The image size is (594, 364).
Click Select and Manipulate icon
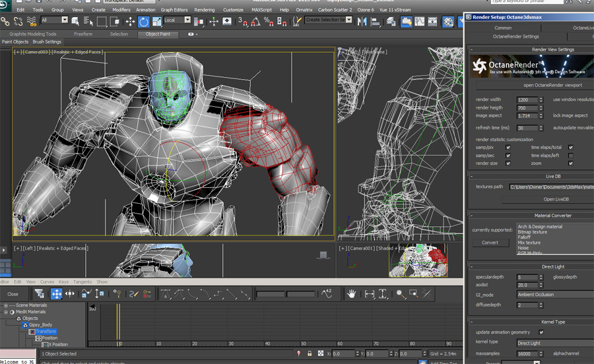pyautogui.click(x=214, y=22)
